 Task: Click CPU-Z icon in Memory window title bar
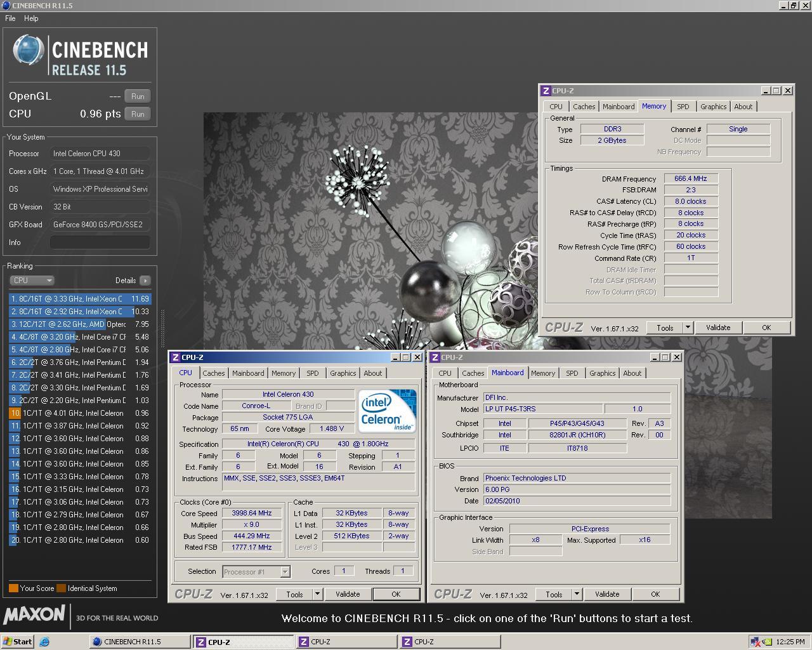546,91
